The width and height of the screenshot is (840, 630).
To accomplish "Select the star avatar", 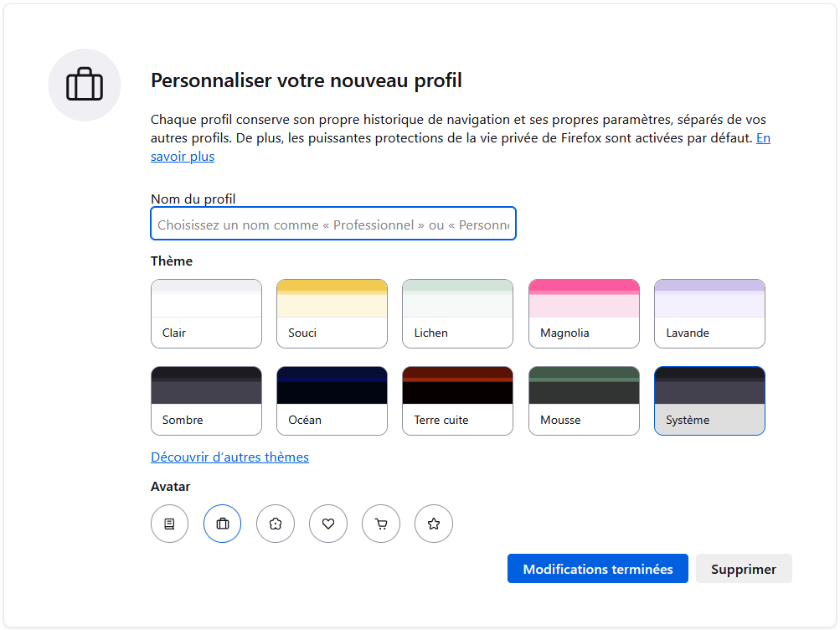I will pyautogui.click(x=433, y=523).
